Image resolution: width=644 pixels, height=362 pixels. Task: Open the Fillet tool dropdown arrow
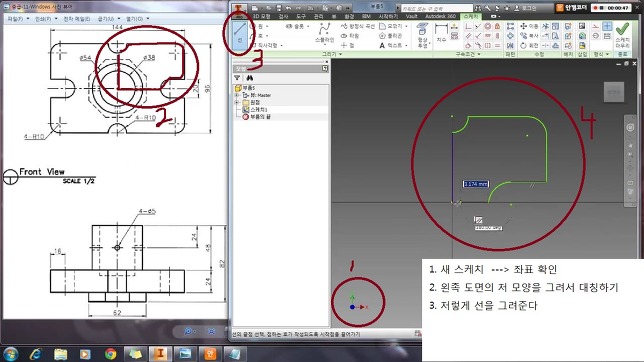(x=407, y=26)
